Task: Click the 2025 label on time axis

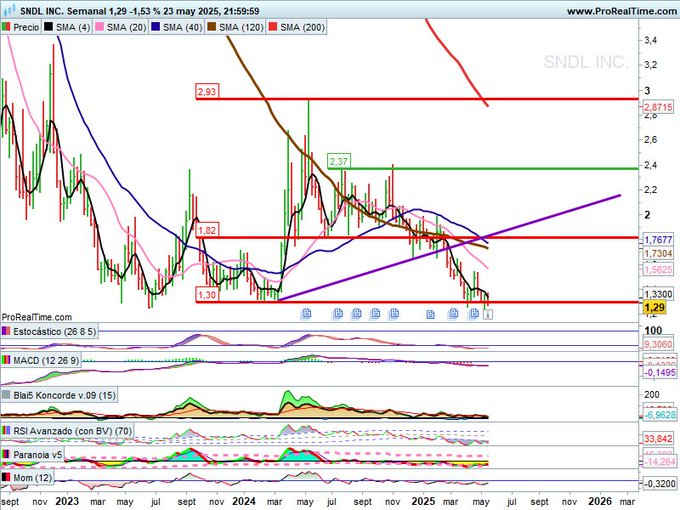Action: pyautogui.click(x=423, y=501)
